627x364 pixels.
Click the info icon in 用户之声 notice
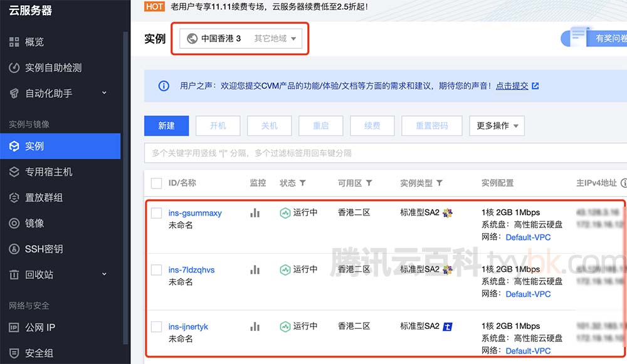(x=164, y=86)
